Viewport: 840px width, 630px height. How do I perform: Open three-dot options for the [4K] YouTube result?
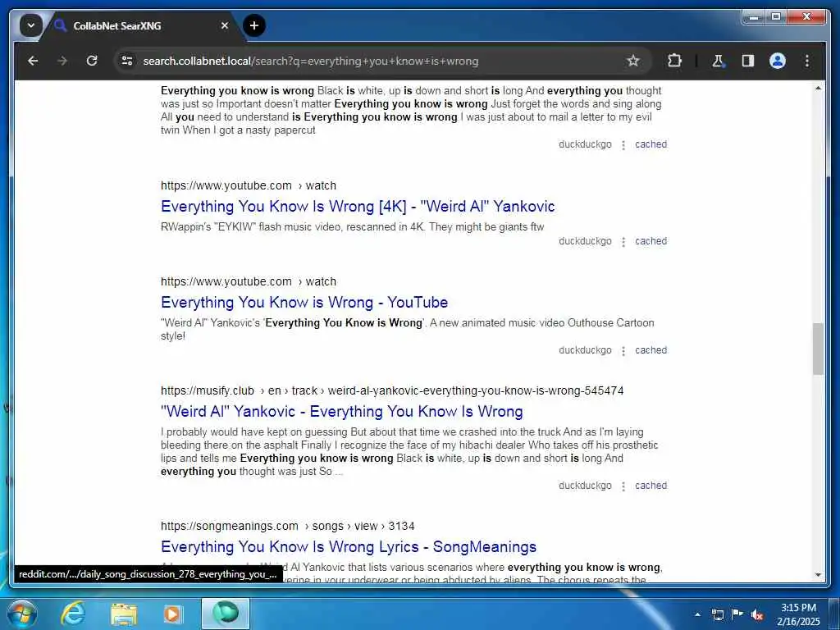[623, 242]
